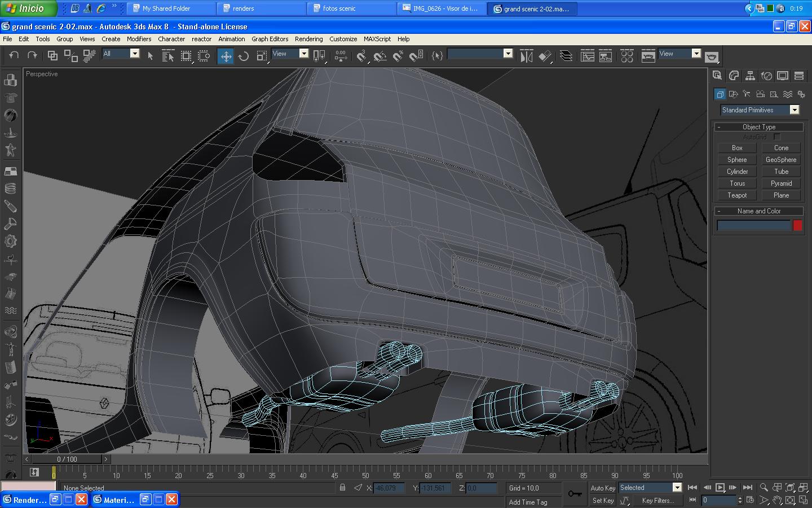Click the Undo arrow in the toolbar
This screenshot has height=508, width=812.
14,55
